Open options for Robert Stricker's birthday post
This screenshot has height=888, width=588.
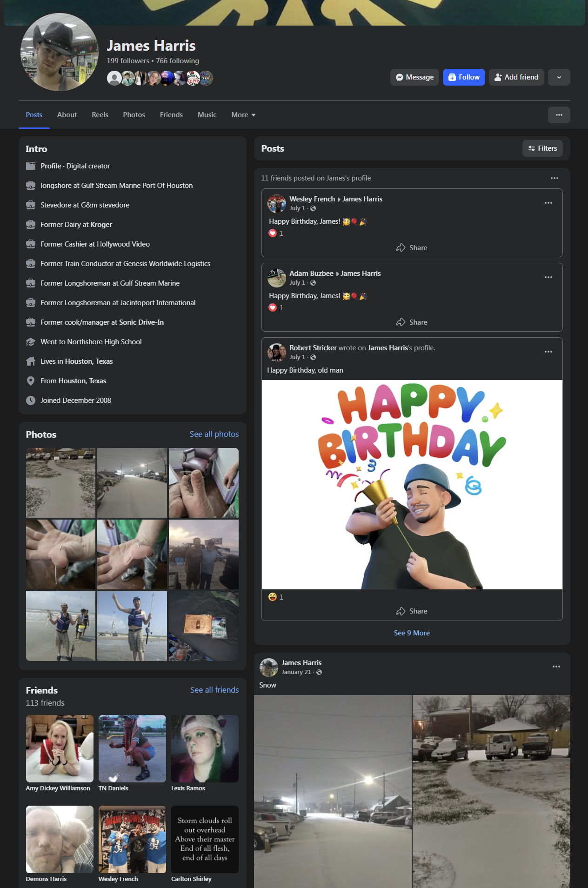pyautogui.click(x=548, y=352)
